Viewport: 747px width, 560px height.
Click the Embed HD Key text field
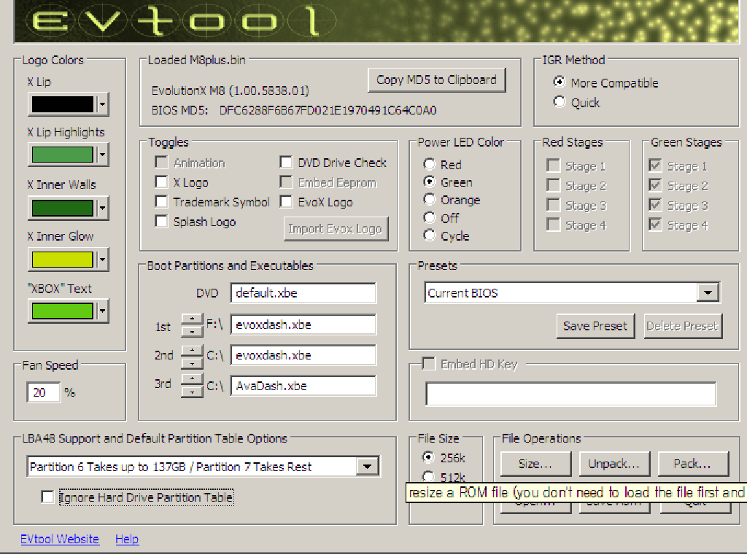pyautogui.click(x=570, y=394)
